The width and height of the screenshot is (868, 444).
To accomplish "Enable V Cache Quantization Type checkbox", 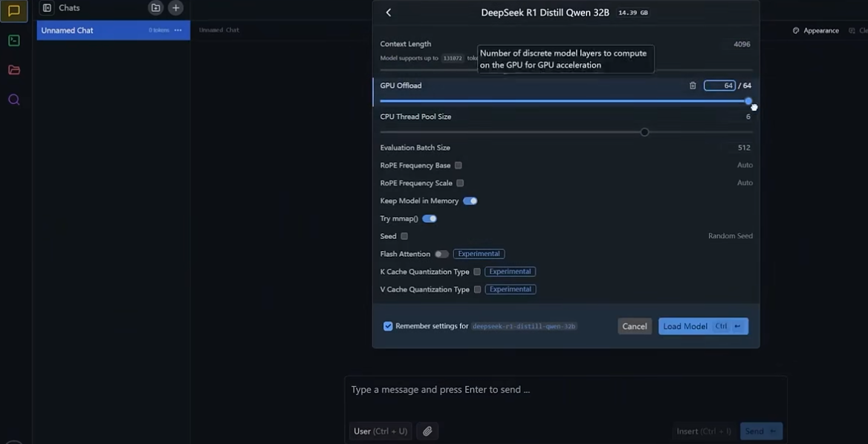I will coord(477,289).
